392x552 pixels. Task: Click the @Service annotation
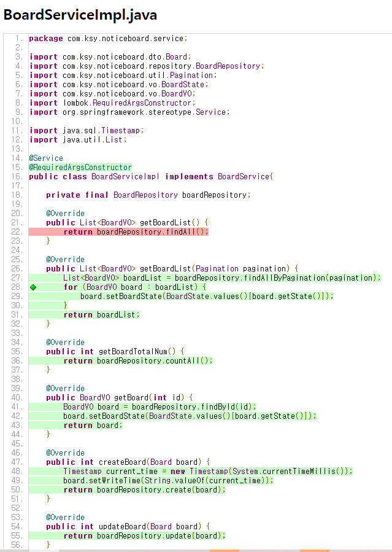tap(46, 158)
